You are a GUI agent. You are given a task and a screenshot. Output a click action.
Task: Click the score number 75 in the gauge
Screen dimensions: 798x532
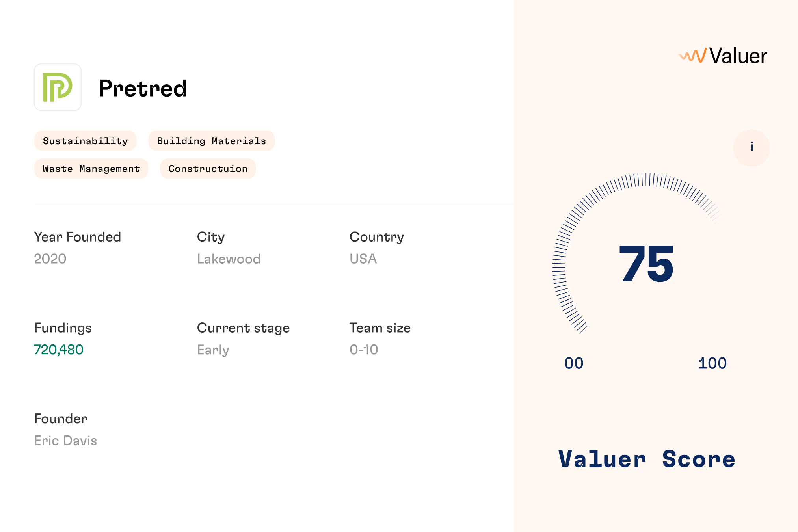click(646, 263)
